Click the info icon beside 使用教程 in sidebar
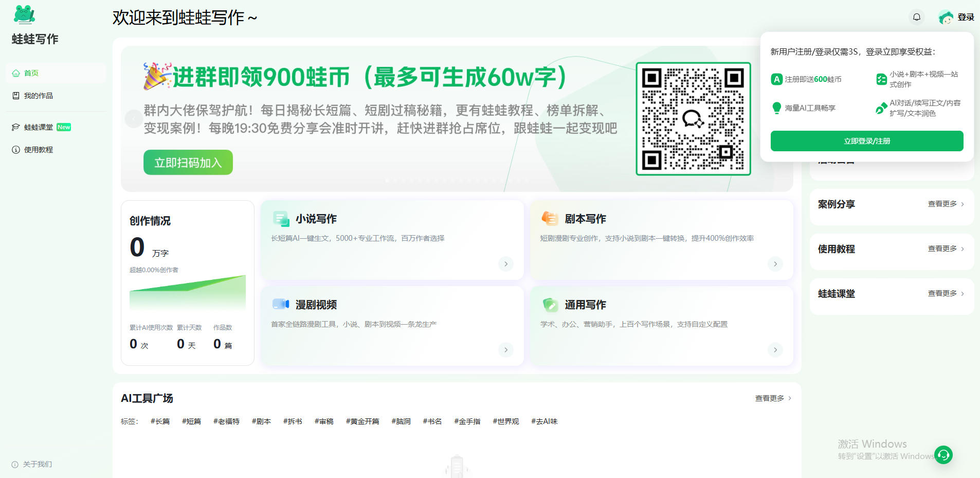Screen dimensions: 980x478 click(x=16, y=150)
